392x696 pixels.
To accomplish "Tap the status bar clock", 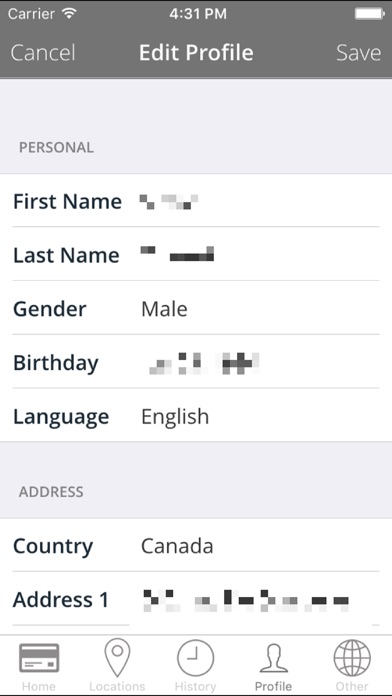I will pyautogui.click(x=198, y=14).
